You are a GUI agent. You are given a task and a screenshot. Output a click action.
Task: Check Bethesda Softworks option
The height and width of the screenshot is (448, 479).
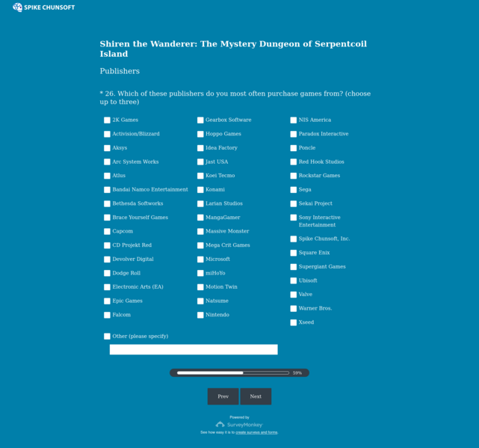[x=107, y=203]
